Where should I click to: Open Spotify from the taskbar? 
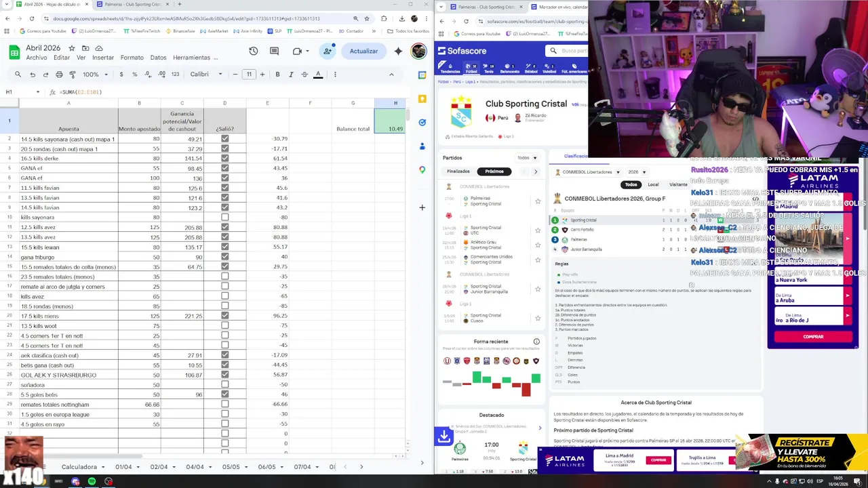point(92,481)
